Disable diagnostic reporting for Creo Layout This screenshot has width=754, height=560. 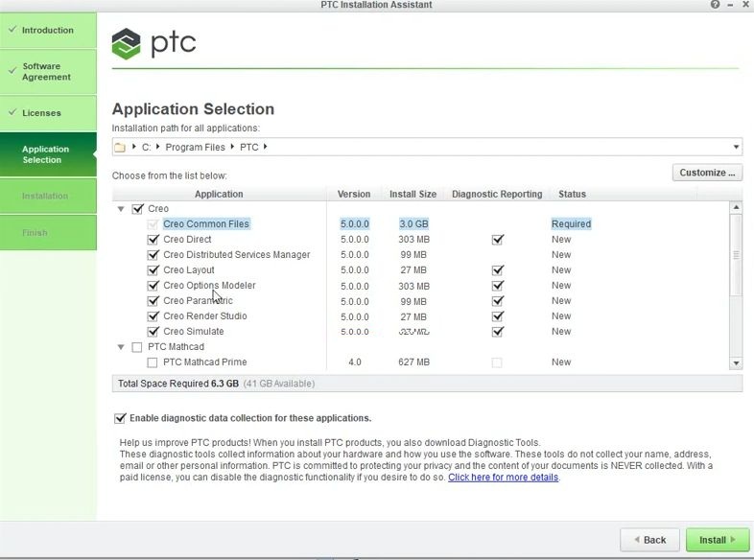498,270
